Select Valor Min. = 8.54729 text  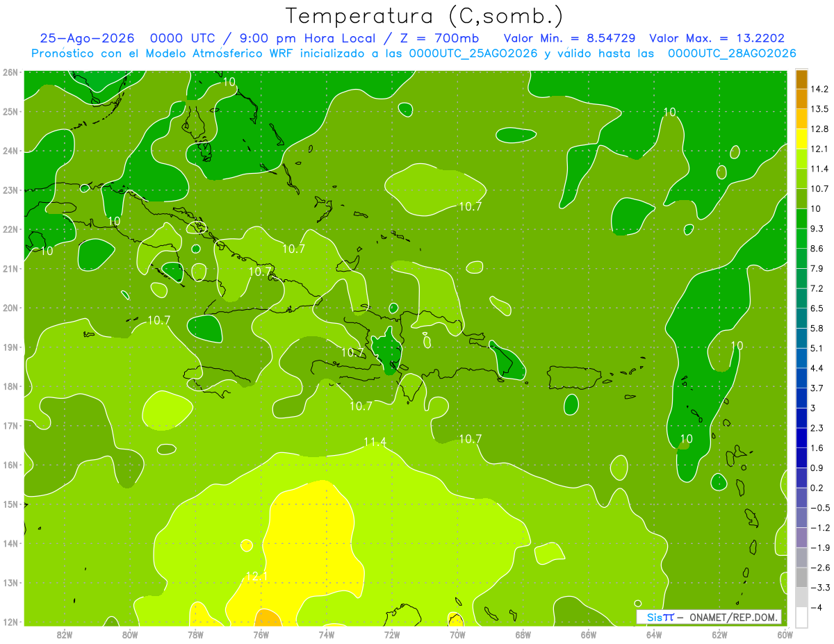point(571,38)
